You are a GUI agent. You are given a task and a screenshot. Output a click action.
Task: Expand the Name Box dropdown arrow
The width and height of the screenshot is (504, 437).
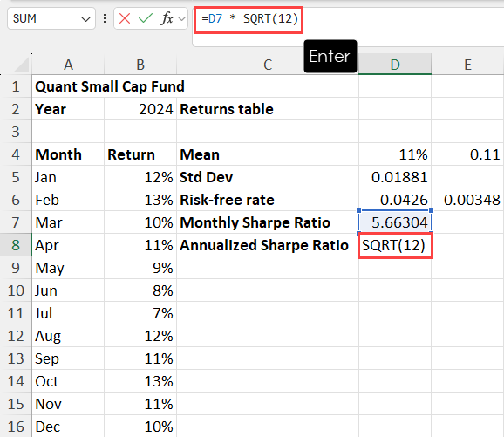pos(85,19)
